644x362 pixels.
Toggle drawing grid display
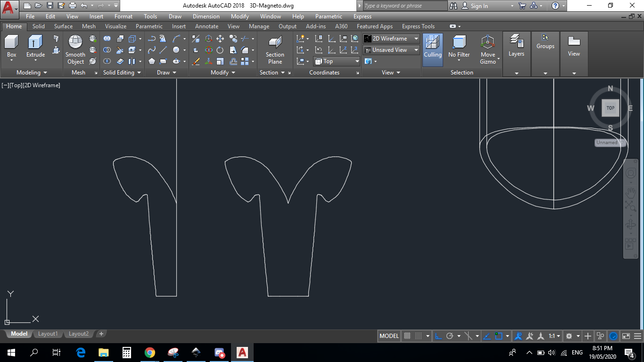[408, 336]
